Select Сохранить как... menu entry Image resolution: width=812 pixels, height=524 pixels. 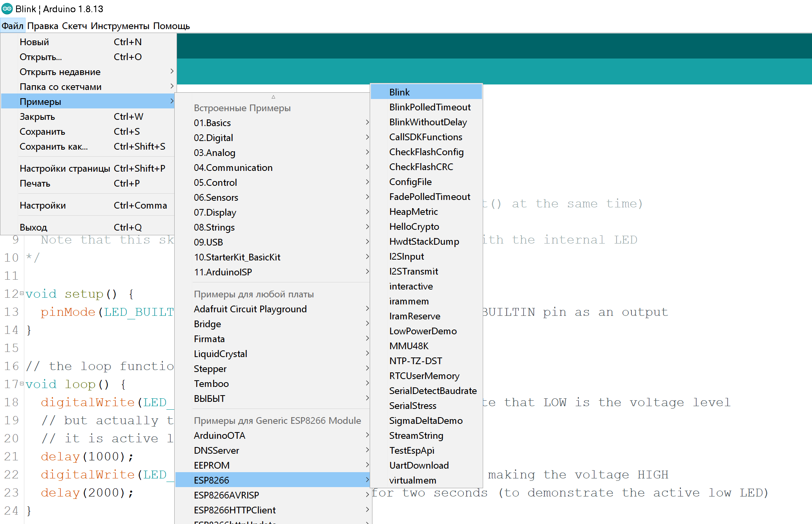coord(54,147)
